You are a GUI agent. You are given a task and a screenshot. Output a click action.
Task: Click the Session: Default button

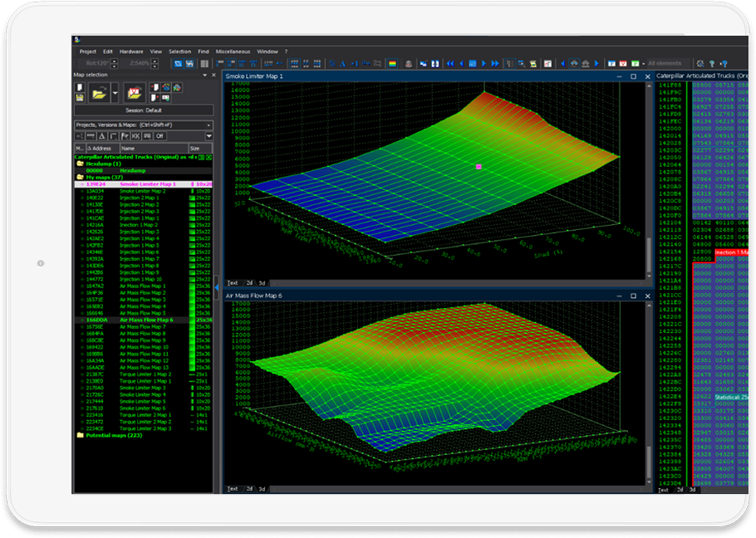click(x=143, y=110)
